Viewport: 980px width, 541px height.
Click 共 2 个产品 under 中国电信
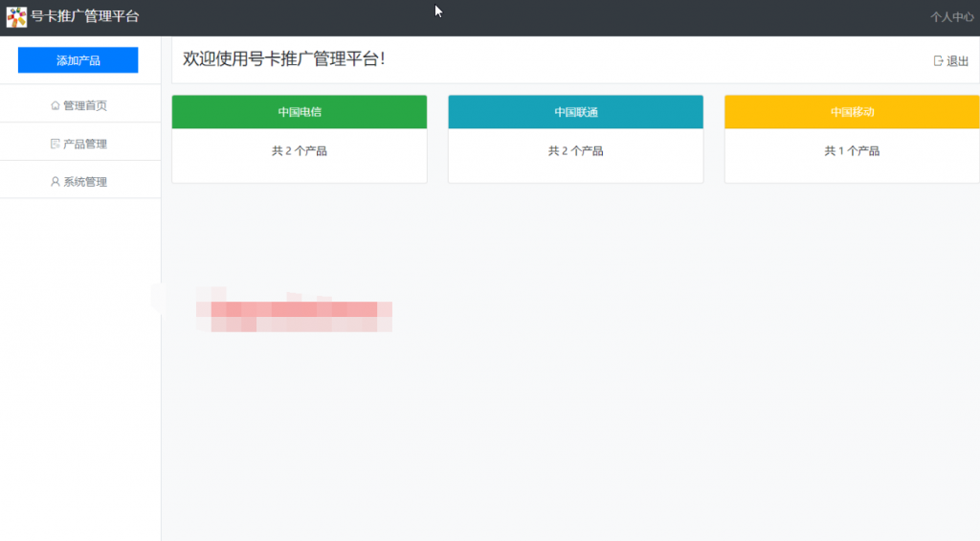300,150
